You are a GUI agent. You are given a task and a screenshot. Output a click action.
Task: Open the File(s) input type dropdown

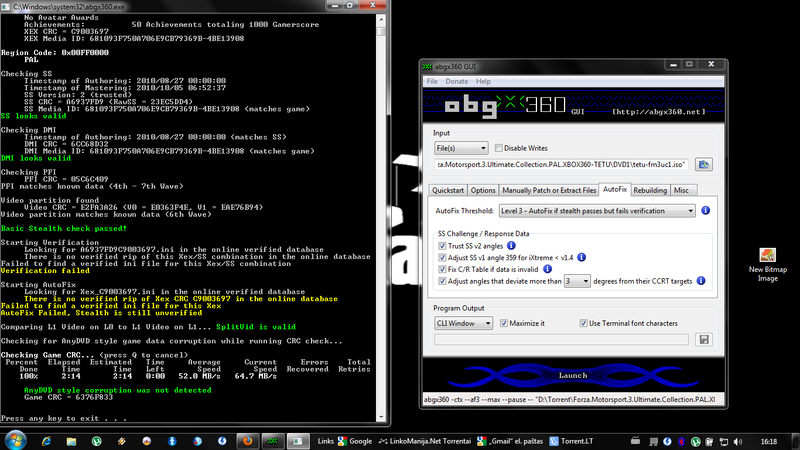click(461, 148)
